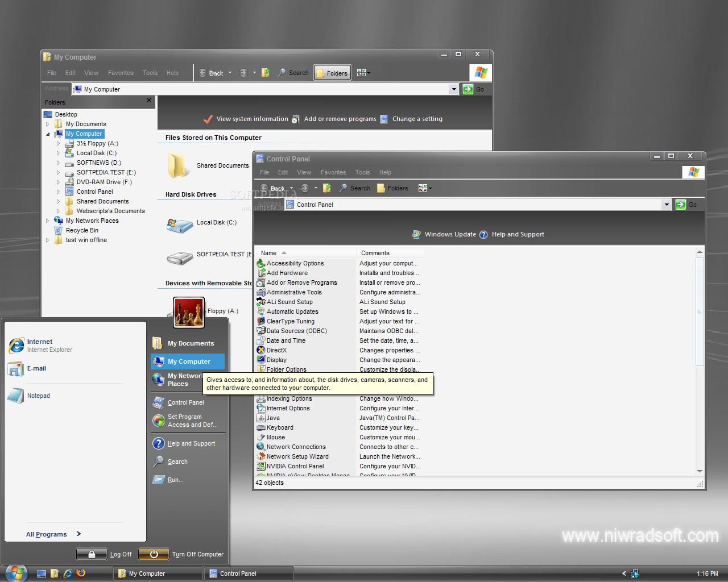Launch Internet Explorer from quick launch
The image size is (728, 582).
(68, 573)
